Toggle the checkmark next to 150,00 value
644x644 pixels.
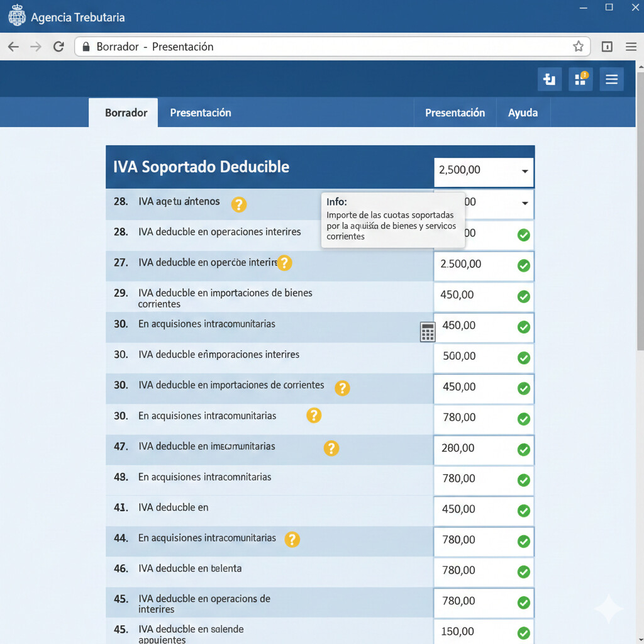pos(523,631)
